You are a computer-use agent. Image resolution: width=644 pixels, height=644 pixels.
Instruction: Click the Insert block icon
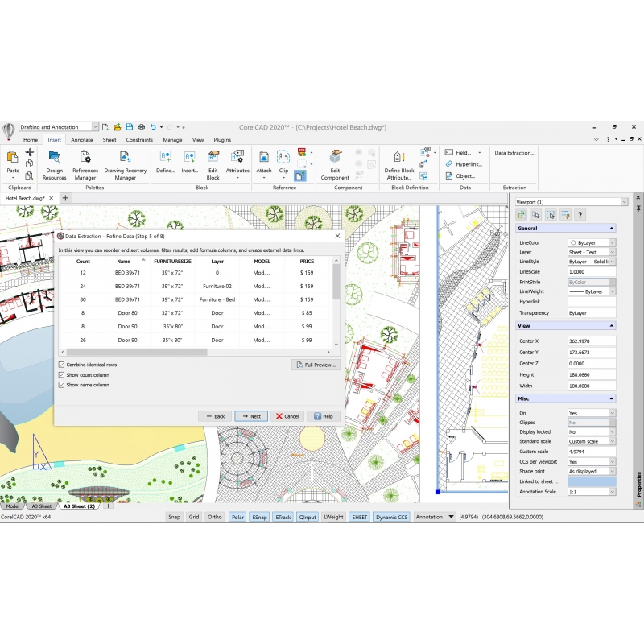[190, 156]
